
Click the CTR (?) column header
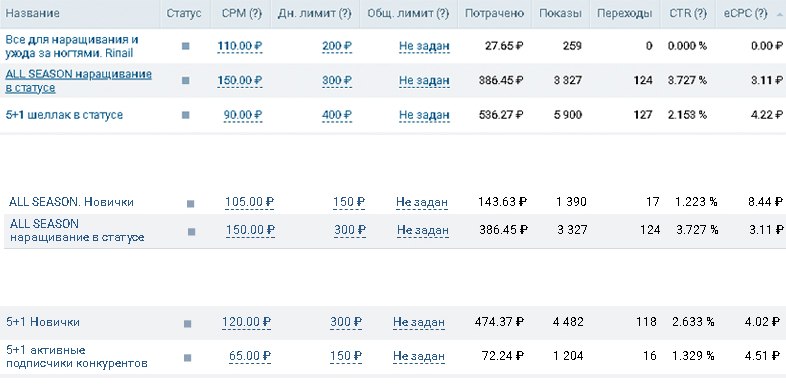point(688,14)
